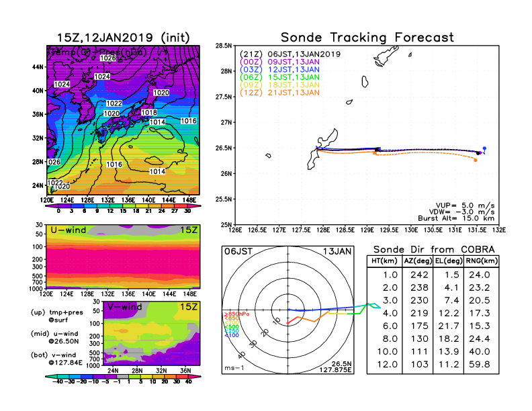Click the blue sonde track endpoint marker
The width and height of the screenshot is (532, 411).
(484, 148)
